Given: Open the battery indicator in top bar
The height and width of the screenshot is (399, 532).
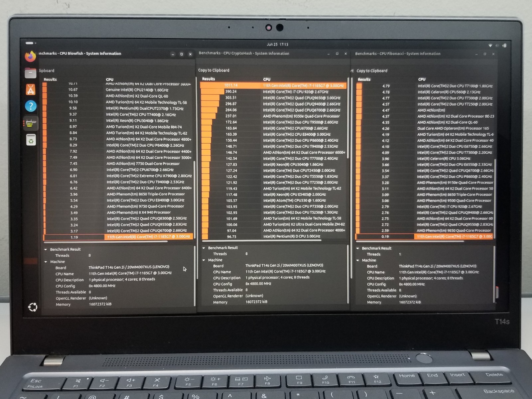Looking at the screenshot, I should pos(504,45).
